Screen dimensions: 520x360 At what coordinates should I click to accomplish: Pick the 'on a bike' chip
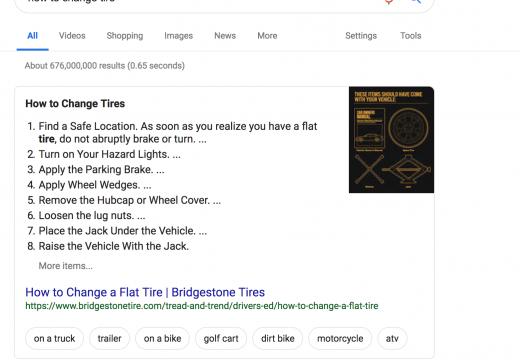click(162, 338)
